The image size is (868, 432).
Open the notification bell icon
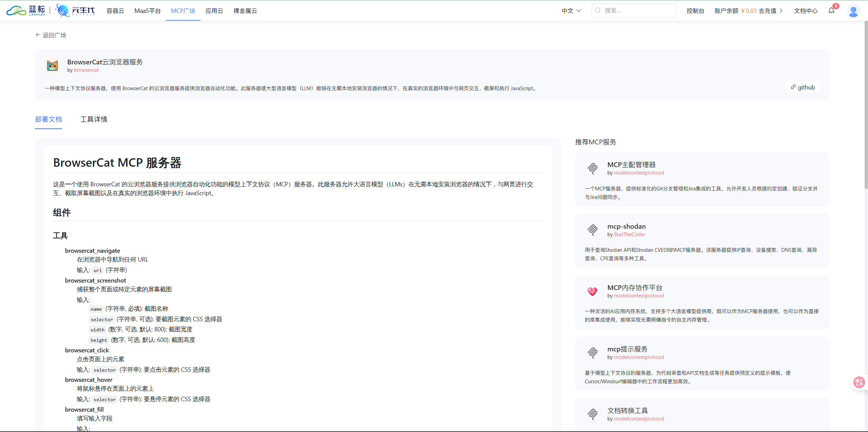(831, 11)
